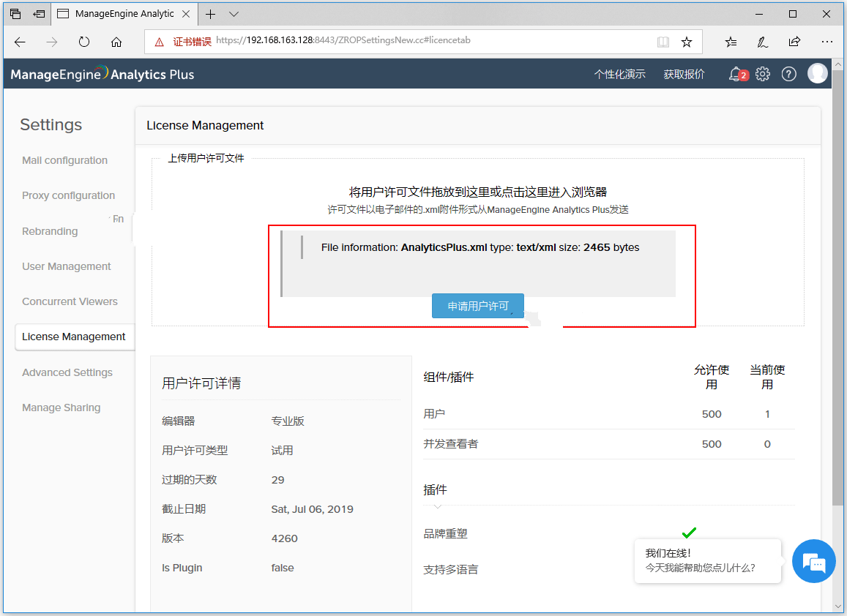Click the remaining days value 29
The height and width of the screenshot is (616, 847).
point(277,480)
